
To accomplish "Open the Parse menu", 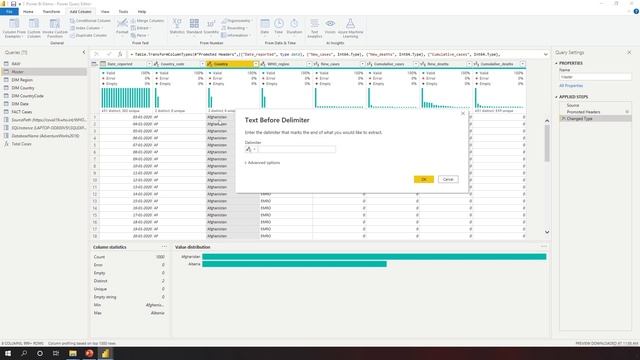I will click(139, 35).
